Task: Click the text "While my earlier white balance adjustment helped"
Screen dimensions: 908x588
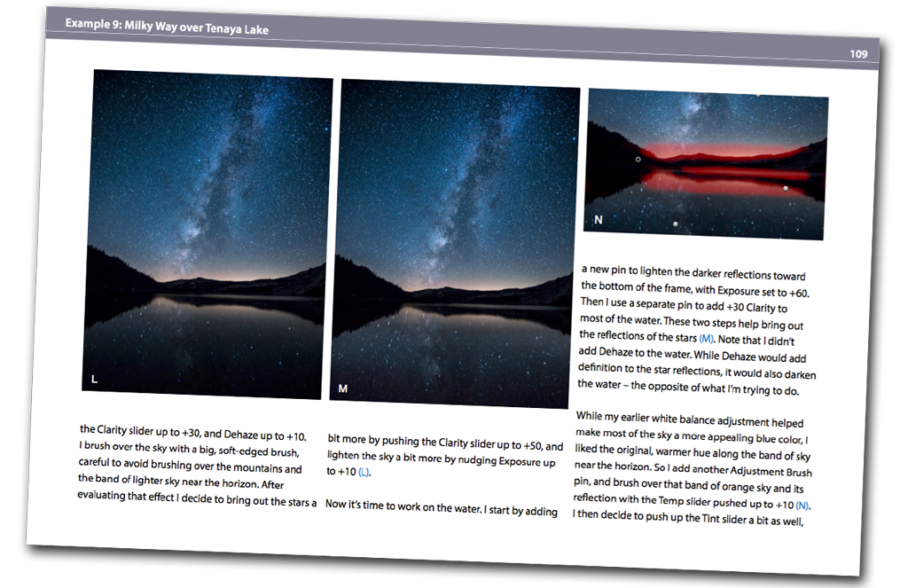Action: tap(690, 419)
